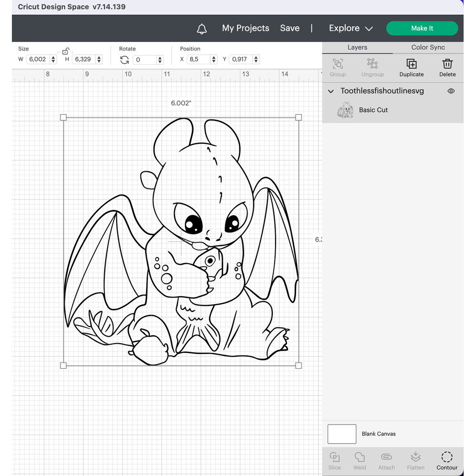Toggle the size aspect ratio lock

click(66, 51)
